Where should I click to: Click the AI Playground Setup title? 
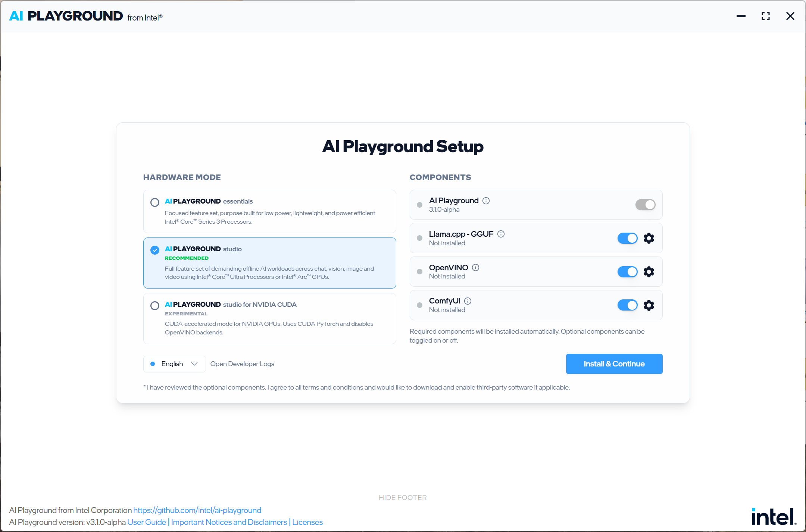[403, 147]
